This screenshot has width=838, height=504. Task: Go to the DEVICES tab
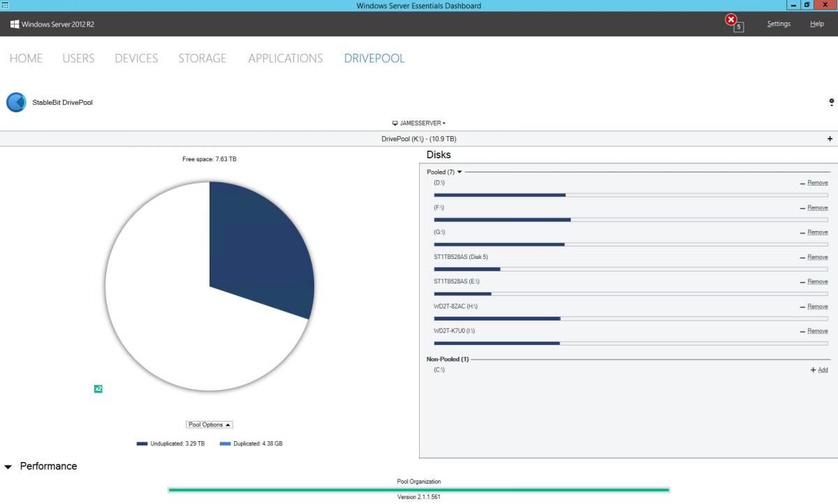pyautogui.click(x=136, y=59)
